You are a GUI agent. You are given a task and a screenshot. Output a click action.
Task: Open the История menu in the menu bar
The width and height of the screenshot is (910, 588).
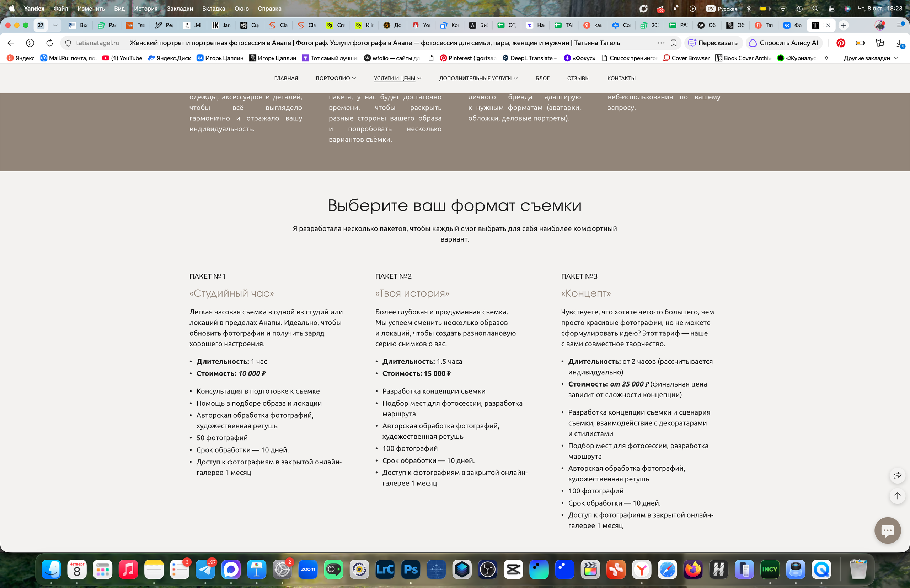point(145,9)
